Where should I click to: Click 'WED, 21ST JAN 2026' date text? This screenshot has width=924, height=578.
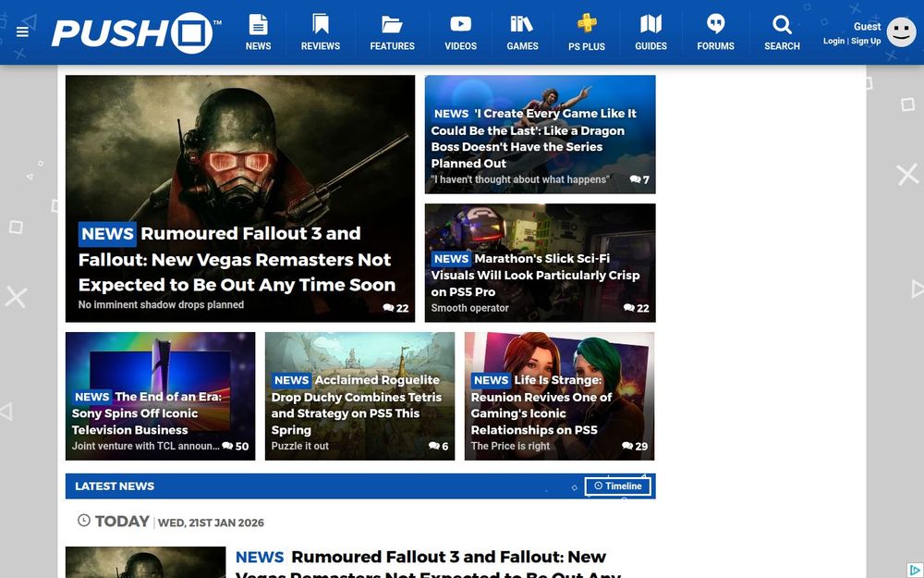pos(211,523)
